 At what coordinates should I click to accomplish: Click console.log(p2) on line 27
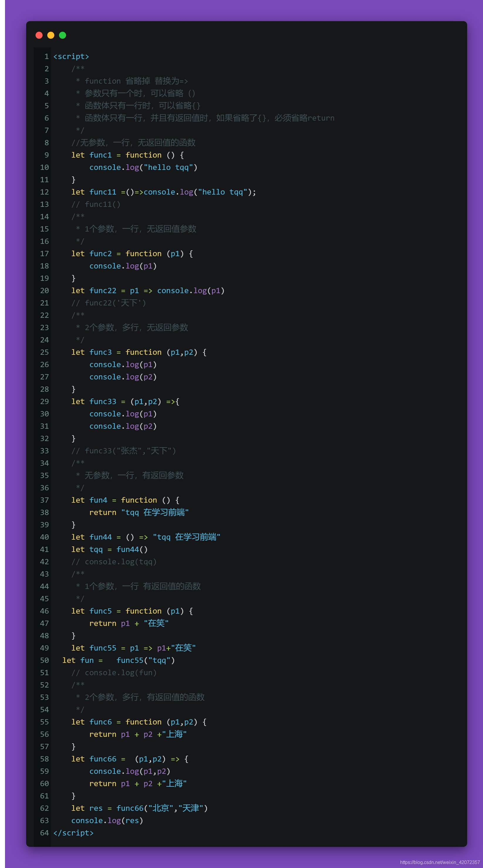[123, 377]
